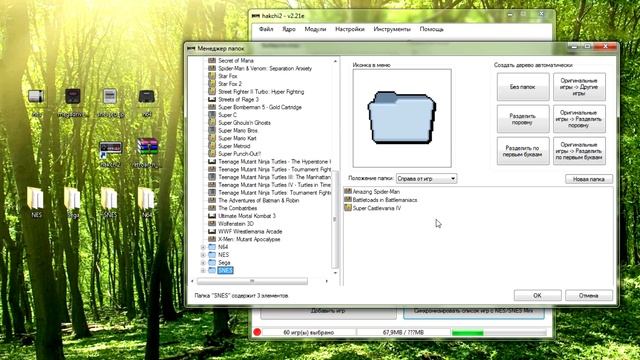Click the 67,9MB size text in hakchi2
640x360 pixels.
(403, 333)
